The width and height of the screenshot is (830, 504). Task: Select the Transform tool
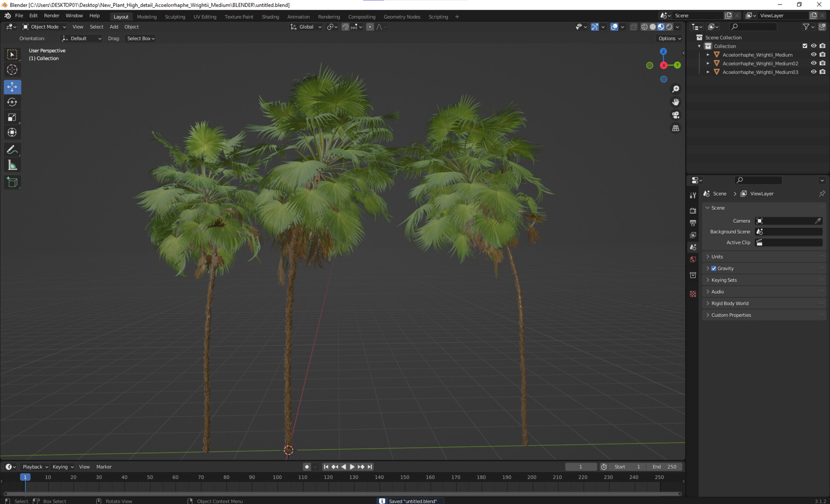[x=12, y=132]
